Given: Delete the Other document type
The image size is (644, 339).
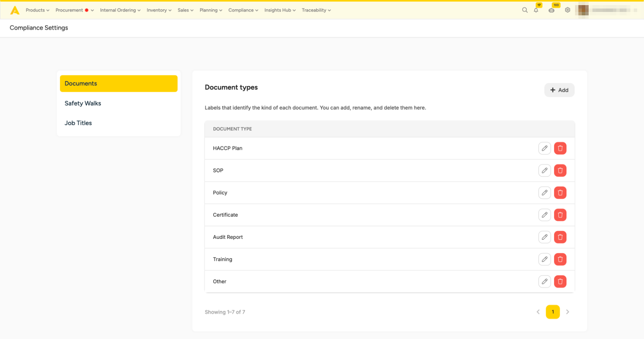Looking at the screenshot, I should pos(560,281).
